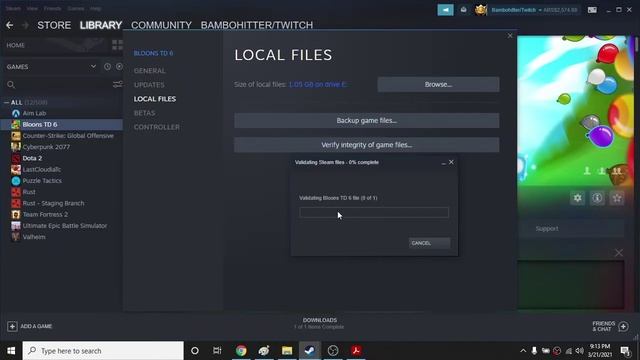
Task: Open Friends & Chat plus icon
Action: 623,326
